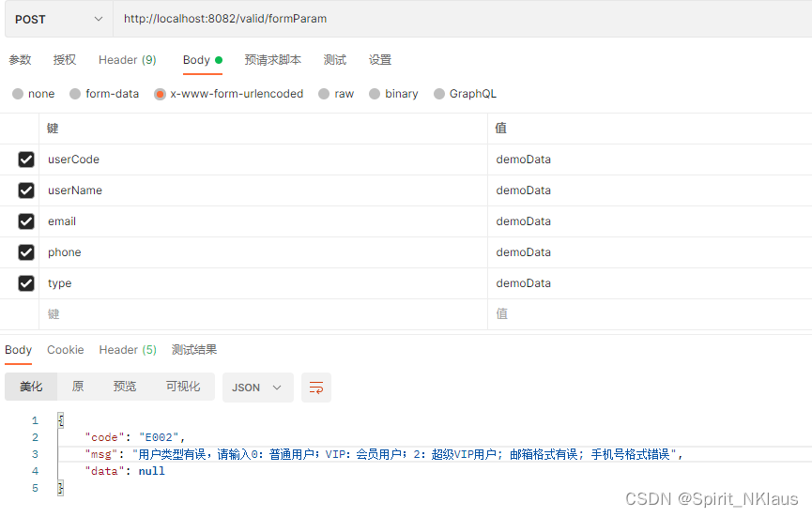This screenshot has height=517, width=812.
Task: Select the raw body type radio
Action: coord(324,94)
